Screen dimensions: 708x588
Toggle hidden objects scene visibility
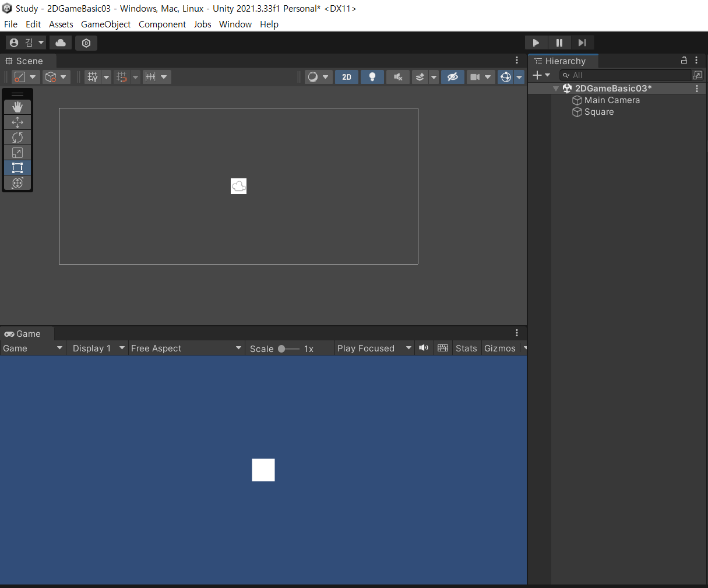[453, 77]
